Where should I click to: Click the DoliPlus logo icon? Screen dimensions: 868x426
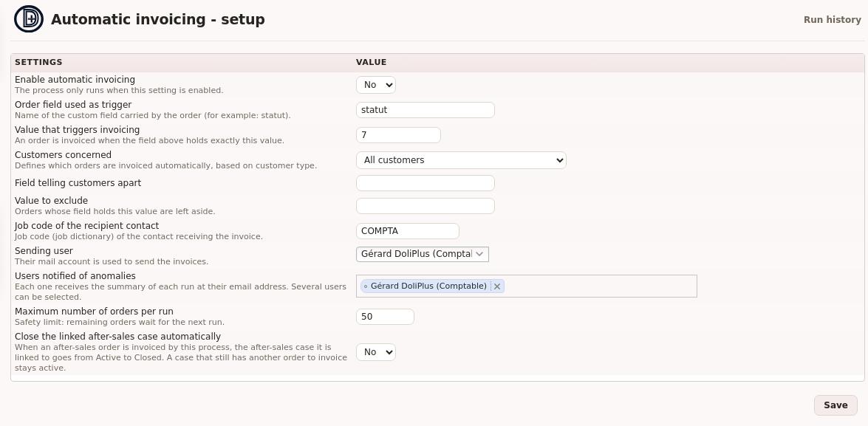click(x=29, y=19)
